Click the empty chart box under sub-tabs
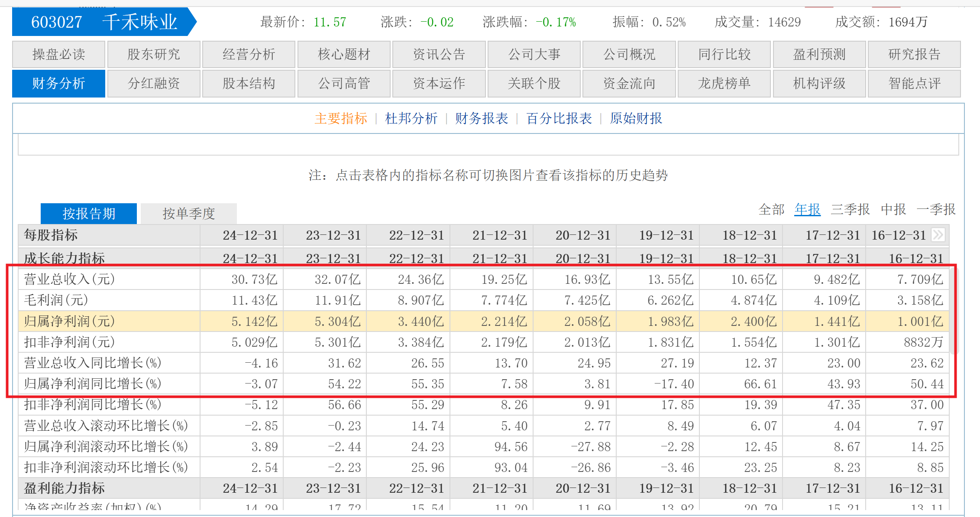The height and width of the screenshot is (517, 980). [x=488, y=145]
